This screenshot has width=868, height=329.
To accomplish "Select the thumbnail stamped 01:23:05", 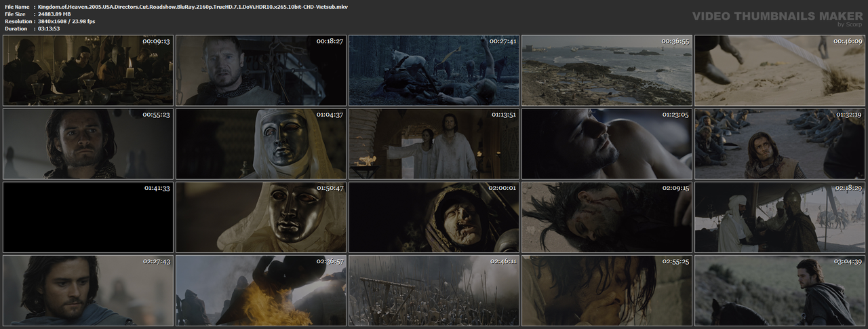I will [x=607, y=144].
